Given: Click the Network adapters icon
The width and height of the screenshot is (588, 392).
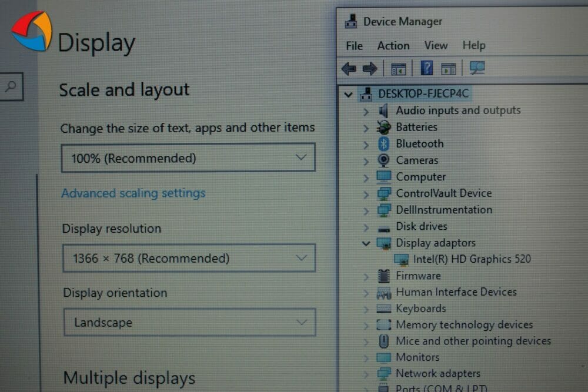Looking at the screenshot, I should pos(383,374).
